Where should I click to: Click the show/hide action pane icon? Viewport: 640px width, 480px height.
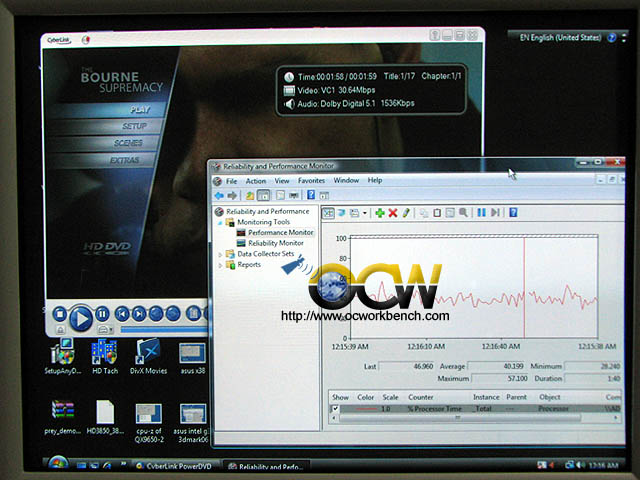point(324,196)
